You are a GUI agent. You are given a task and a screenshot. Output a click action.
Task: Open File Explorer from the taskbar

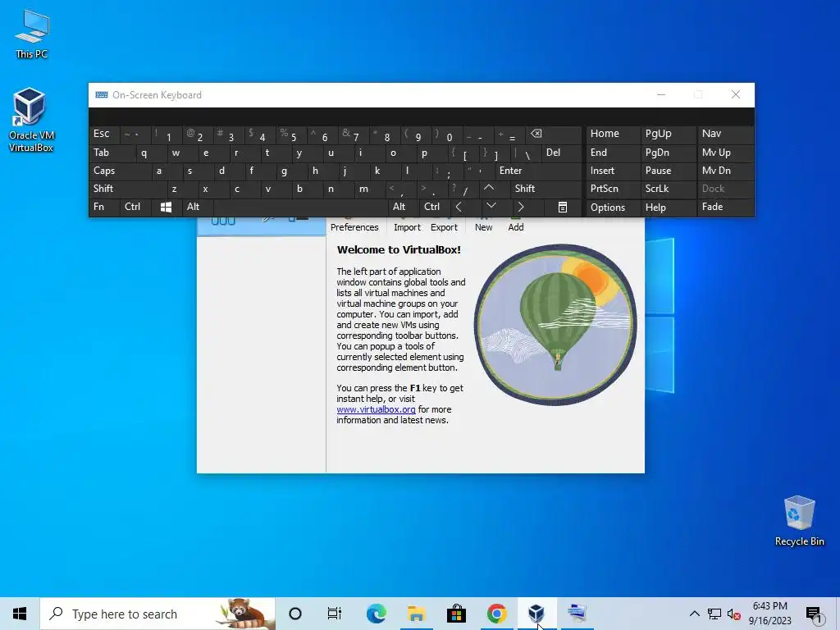pos(416,614)
